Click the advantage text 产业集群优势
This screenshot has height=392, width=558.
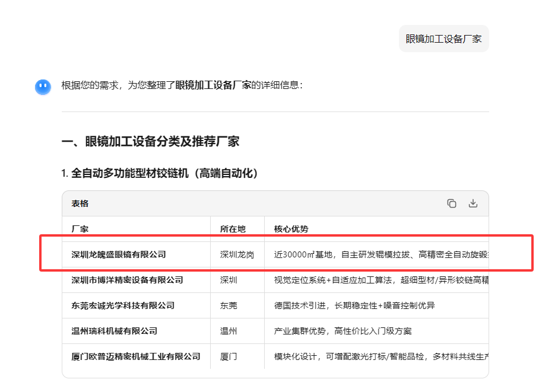tap(300, 332)
